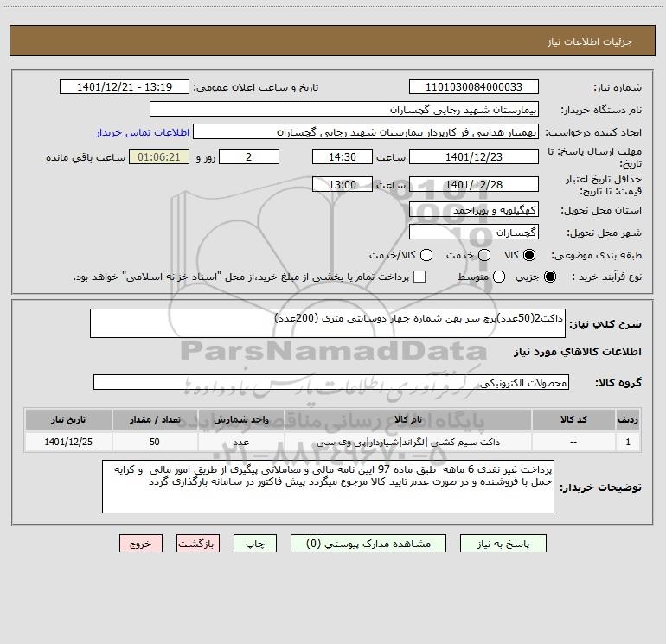Toggle the اسناد خزانه اسلامی payment checkbox
The width and height of the screenshot is (666, 644).
[419, 277]
